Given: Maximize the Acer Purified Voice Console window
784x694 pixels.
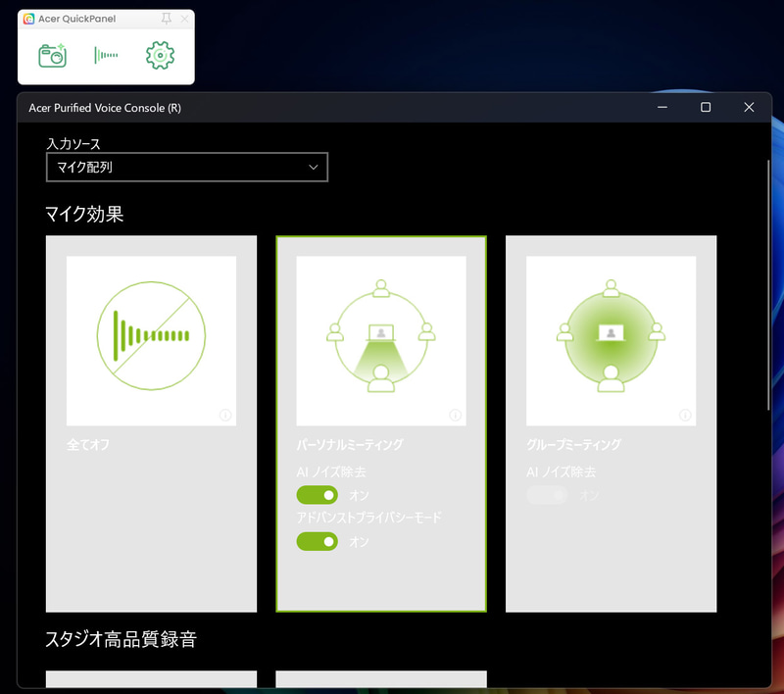Looking at the screenshot, I should 706,107.
